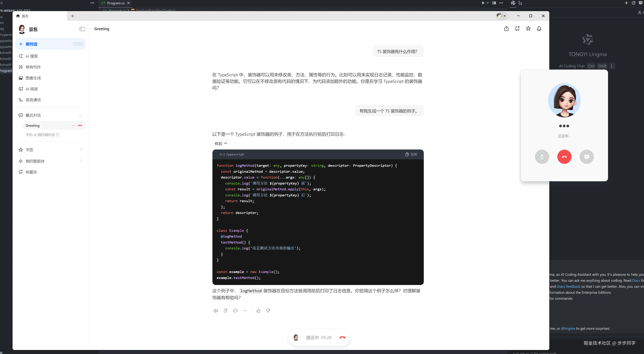Screen dimensions: 644x354
Task: Close the Program.cs tab in VS Code
Action: click(x=128, y=3)
